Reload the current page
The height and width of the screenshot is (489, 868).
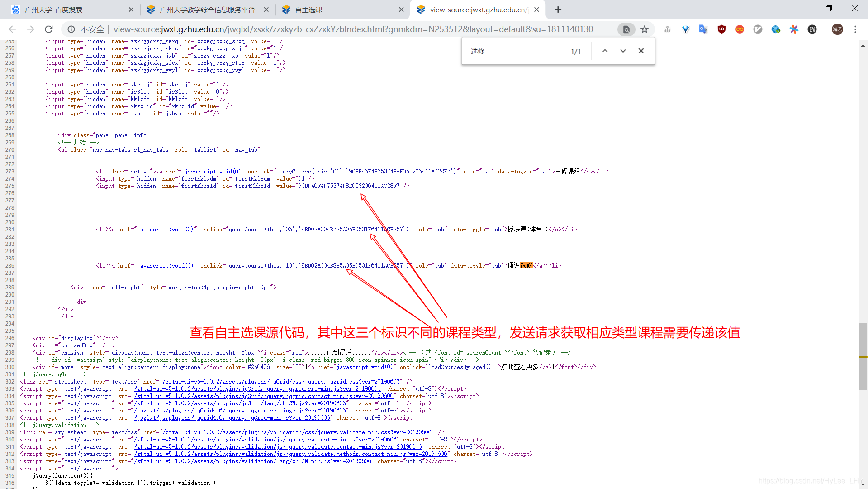[x=48, y=29]
